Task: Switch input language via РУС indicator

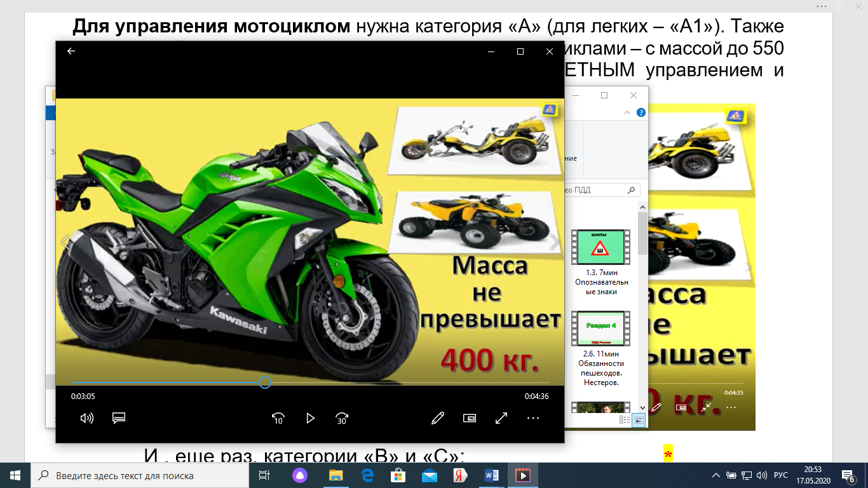Action: tap(781, 475)
